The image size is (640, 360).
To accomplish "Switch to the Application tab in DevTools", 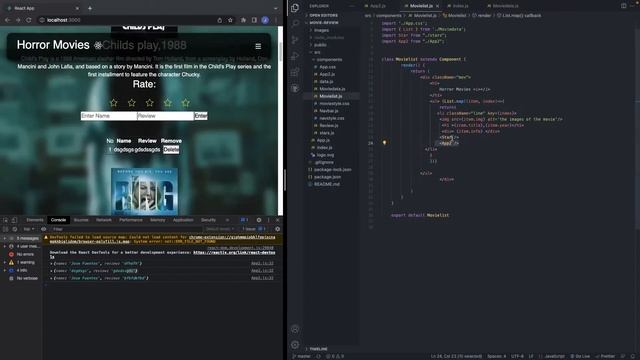I will (x=183, y=220).
